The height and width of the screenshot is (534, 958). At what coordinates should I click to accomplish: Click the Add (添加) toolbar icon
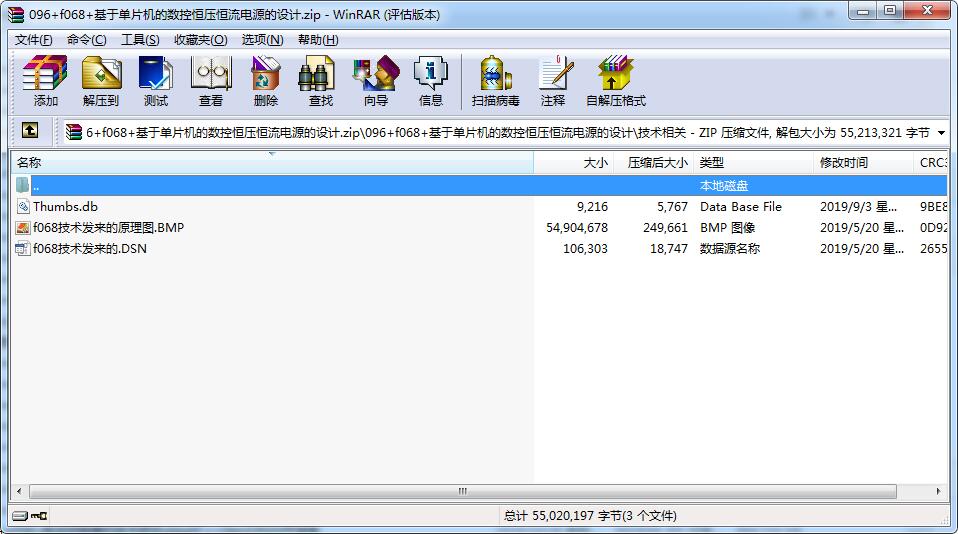pyautogui.click(x=45, y=81)
